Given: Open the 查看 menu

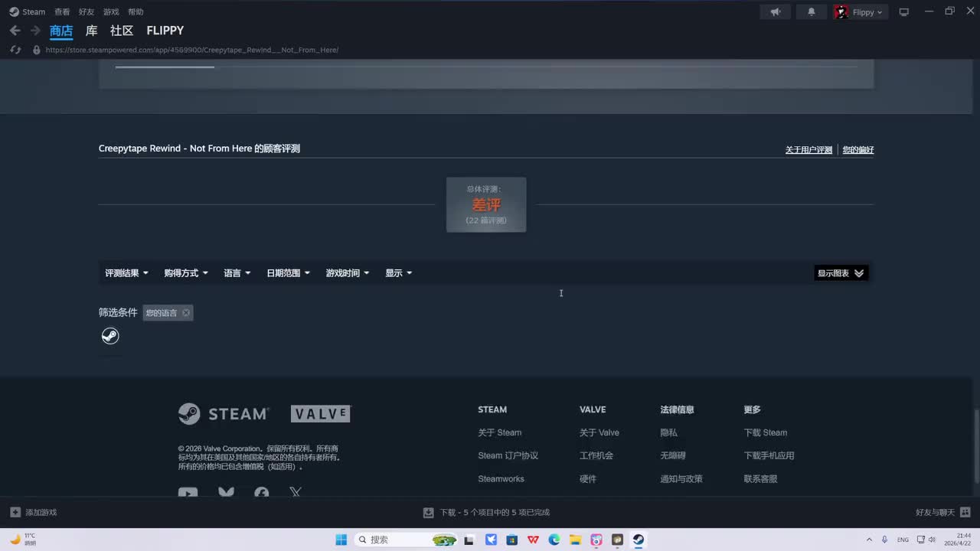Looking at the screenshot, I should [62, 11].
